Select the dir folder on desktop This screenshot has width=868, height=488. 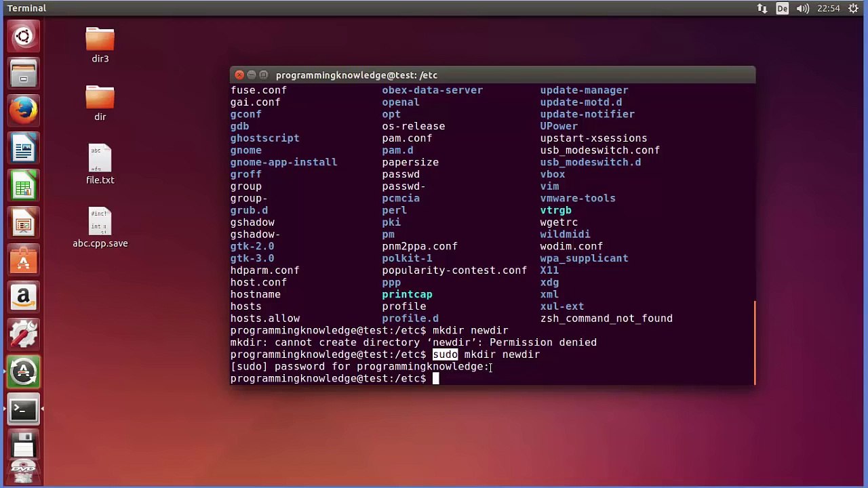point(100,103)
